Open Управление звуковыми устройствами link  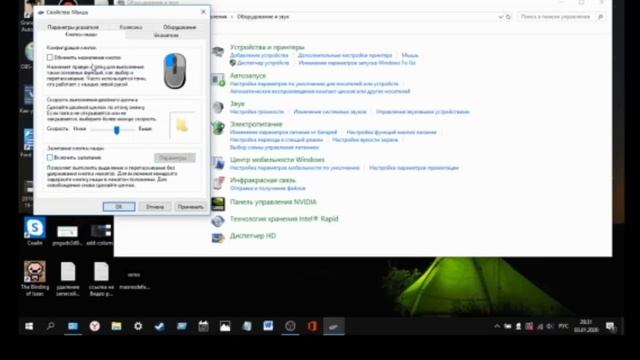[422, 111]
